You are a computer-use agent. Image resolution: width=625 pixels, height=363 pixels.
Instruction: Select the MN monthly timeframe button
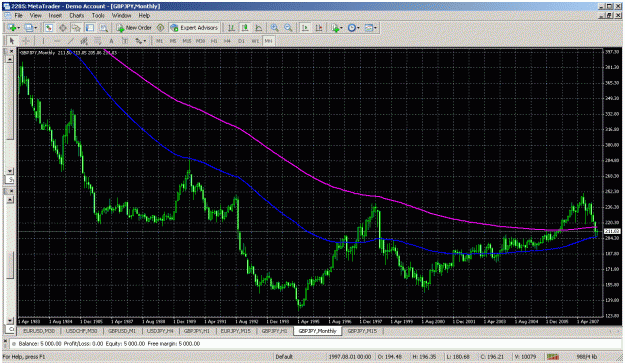(269, 41)
